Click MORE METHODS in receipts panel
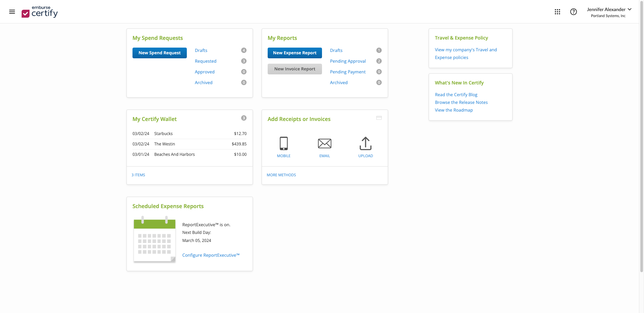This screenshot has height=313, width=644. pos(281,175)
